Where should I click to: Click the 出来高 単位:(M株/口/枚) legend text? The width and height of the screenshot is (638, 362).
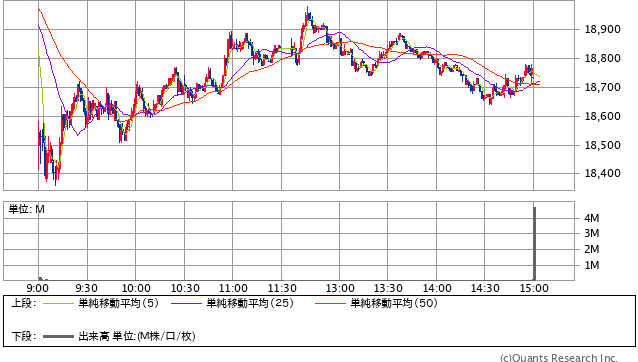pos(137,336)
